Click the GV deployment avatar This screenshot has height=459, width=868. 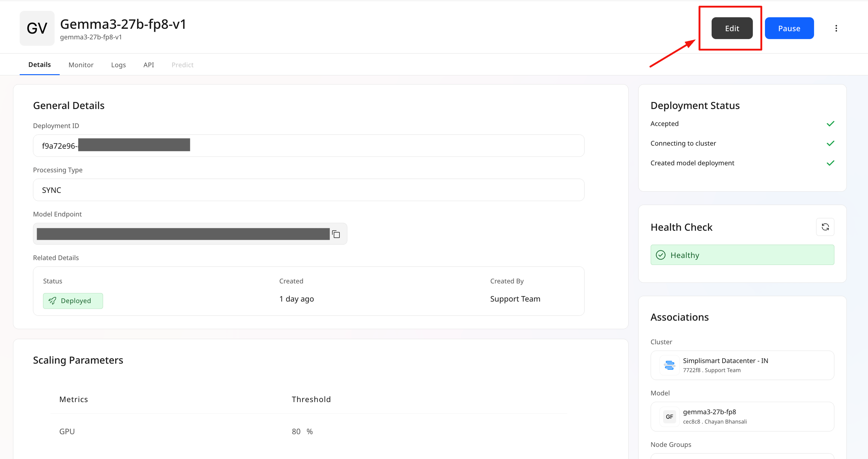click(x=37, y=28)
